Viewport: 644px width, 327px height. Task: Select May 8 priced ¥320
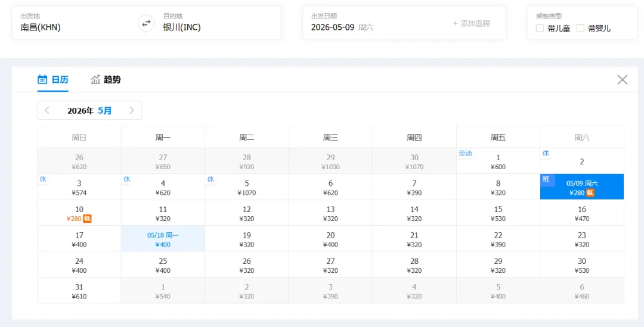click(x=498, y=186)
